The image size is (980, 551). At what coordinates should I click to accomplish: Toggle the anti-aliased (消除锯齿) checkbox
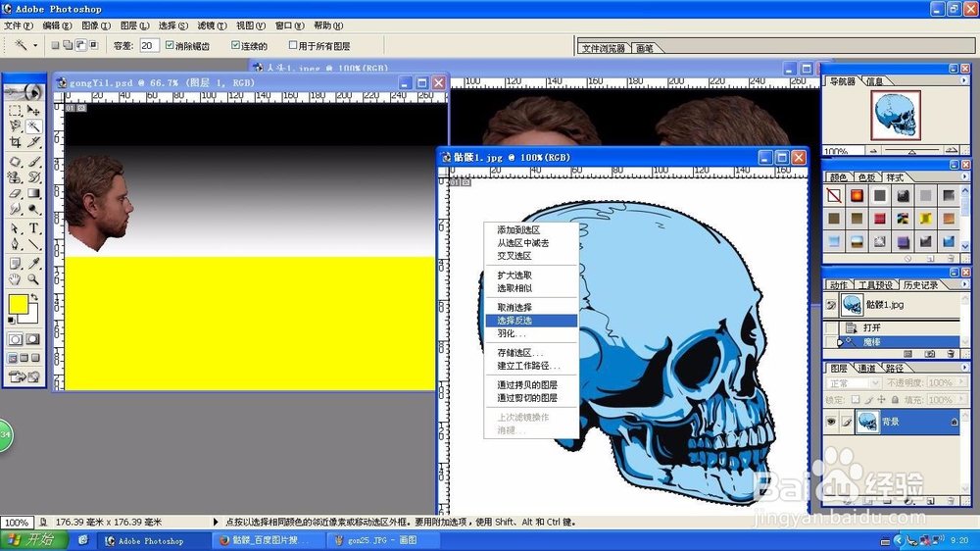(170, 45)
